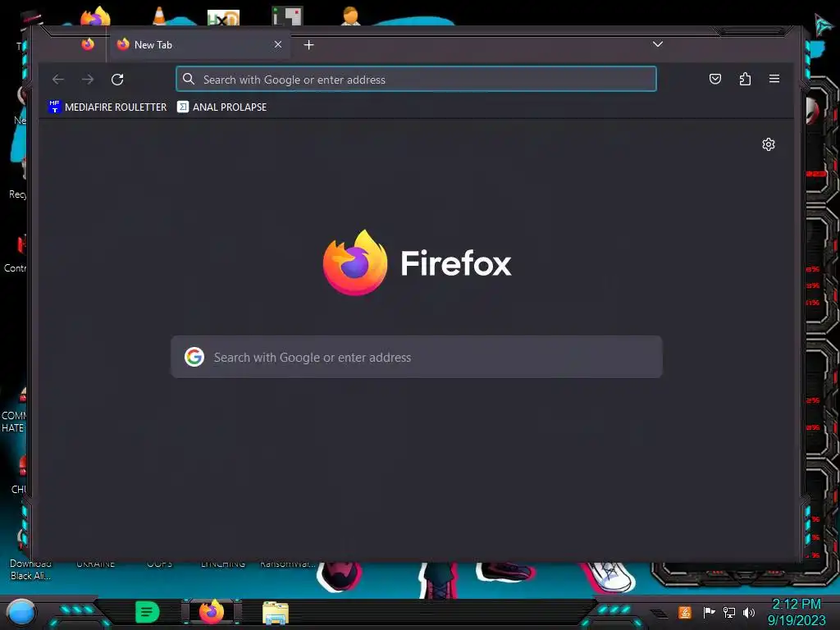This screenshot has width=840, height=630.
Task: Click the magnifier icon in the address bar
Action: pos(189,80)
